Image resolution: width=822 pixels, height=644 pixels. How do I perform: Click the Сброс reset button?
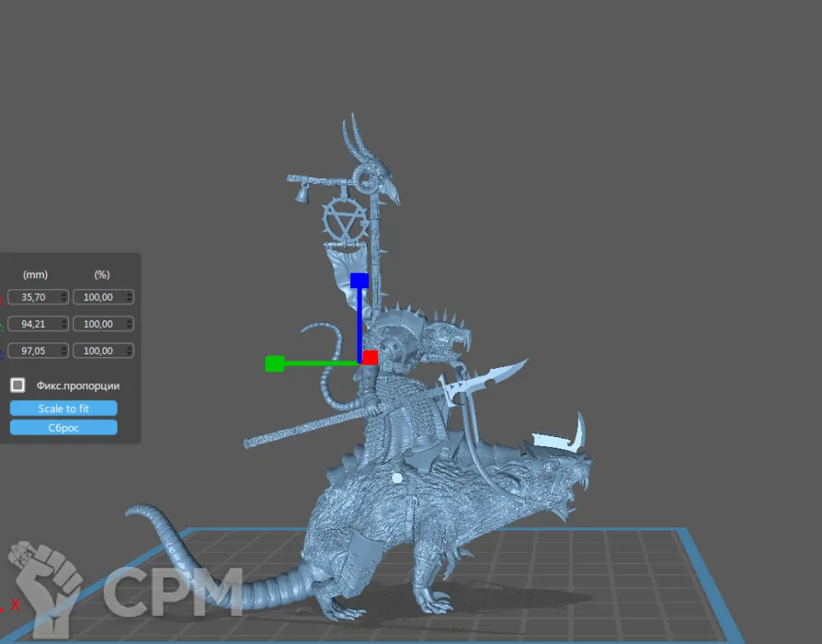click(x=63, y=427)
